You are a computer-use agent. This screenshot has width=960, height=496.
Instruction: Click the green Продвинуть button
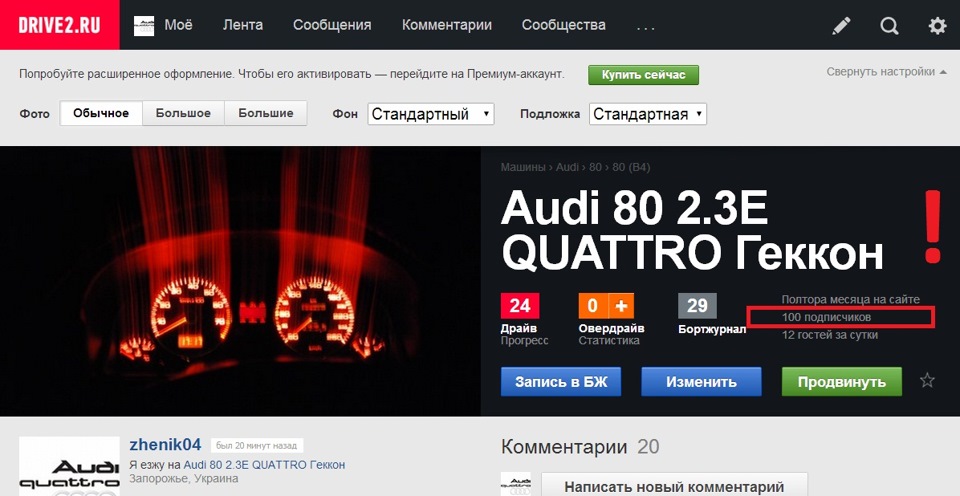841,381
